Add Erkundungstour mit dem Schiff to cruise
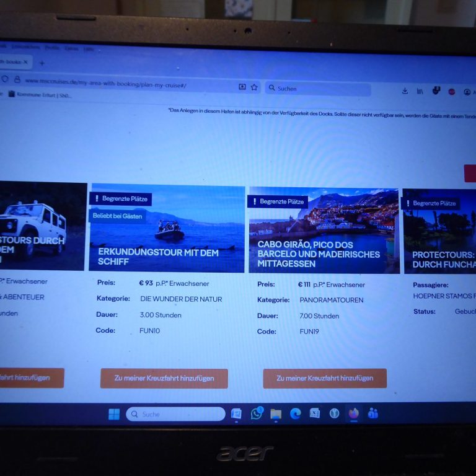 pos(164,378)
